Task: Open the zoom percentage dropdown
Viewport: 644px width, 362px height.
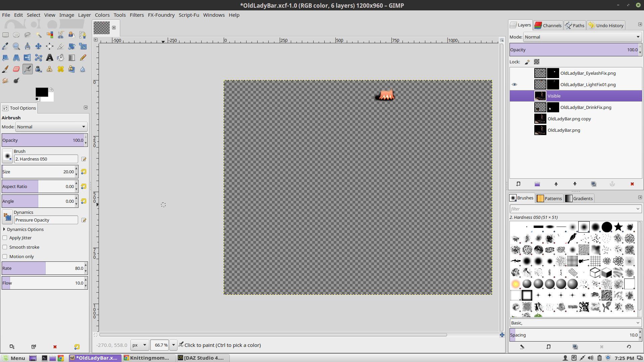Action: pyautogui.click(x=173, y=345)
